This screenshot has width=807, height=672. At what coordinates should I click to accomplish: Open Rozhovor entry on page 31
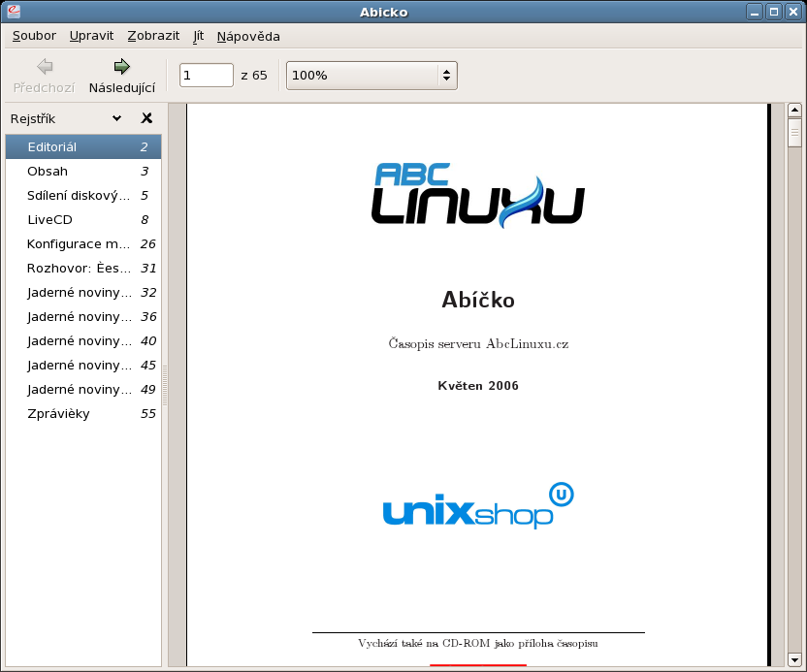point(78,269)
